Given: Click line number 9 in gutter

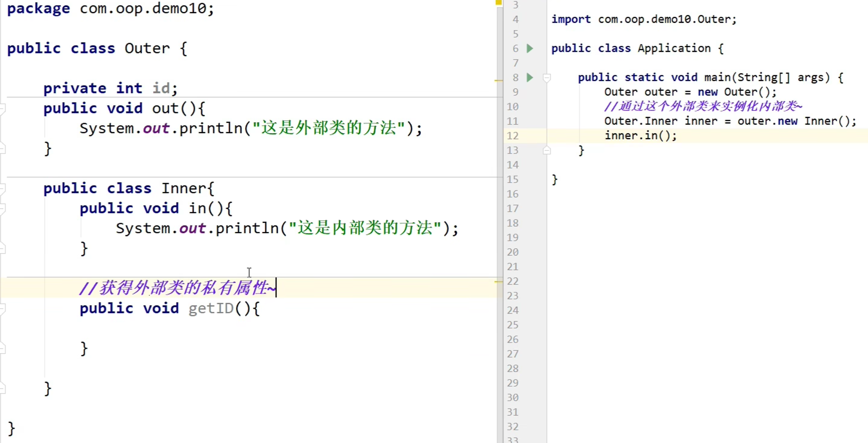Looking at the screenshot, I should [515, 92].
